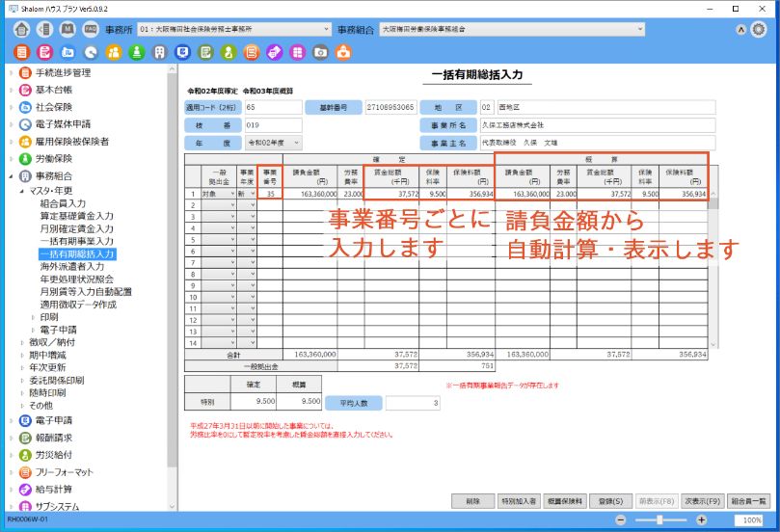Image resolution: width=780 pixels, height=532 pixels.
Task: Click the blue 社会保険 folder toolbar icon
Action: pyautogui.click(x=67, y=52)
